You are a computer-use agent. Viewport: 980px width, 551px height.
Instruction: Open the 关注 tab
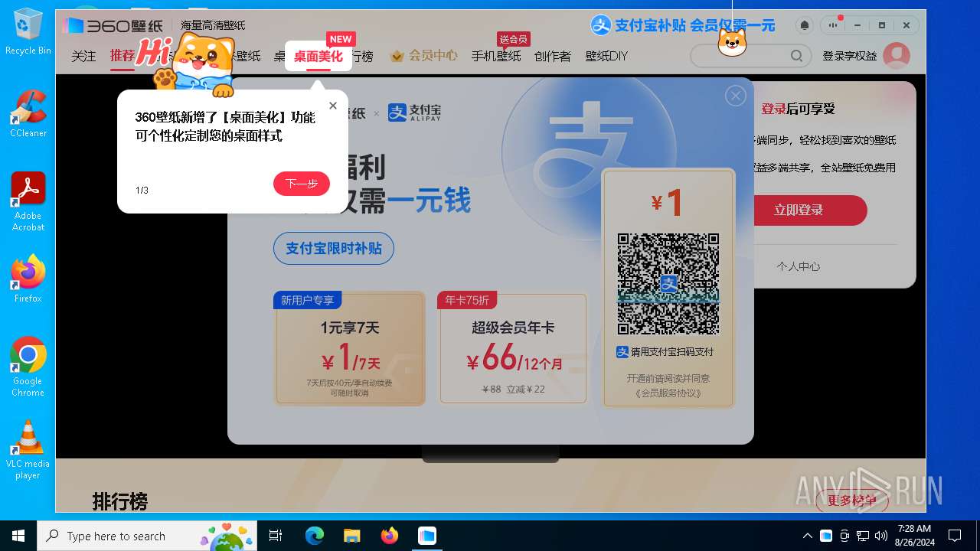point(84,56)
